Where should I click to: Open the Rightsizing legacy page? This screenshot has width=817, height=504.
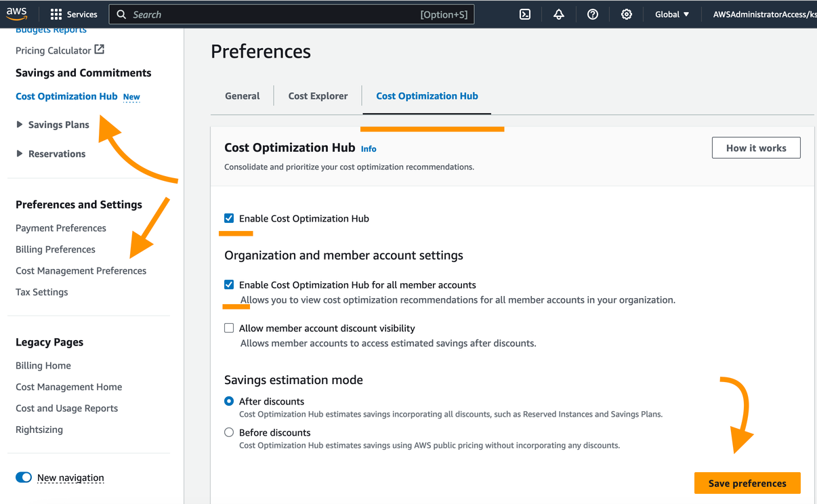point(39,429)
